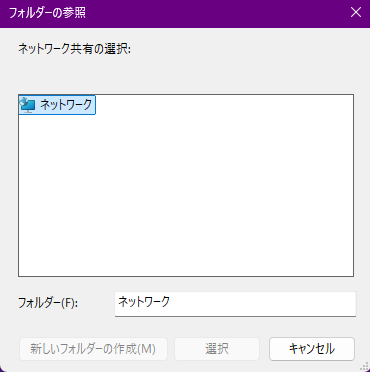This screenshot has width=370, height=372.
Task: Focus the フォルダー(F) text input field
Action: 235,304
